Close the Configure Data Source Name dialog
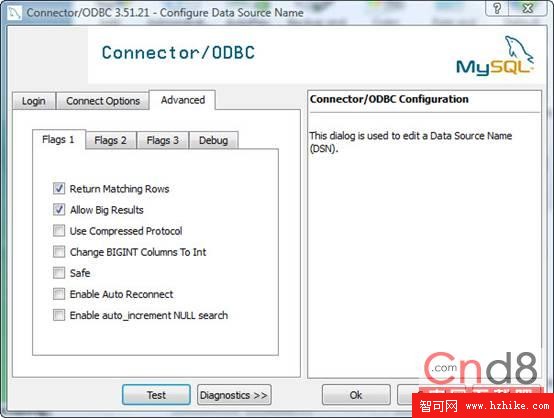 (528, 8)
